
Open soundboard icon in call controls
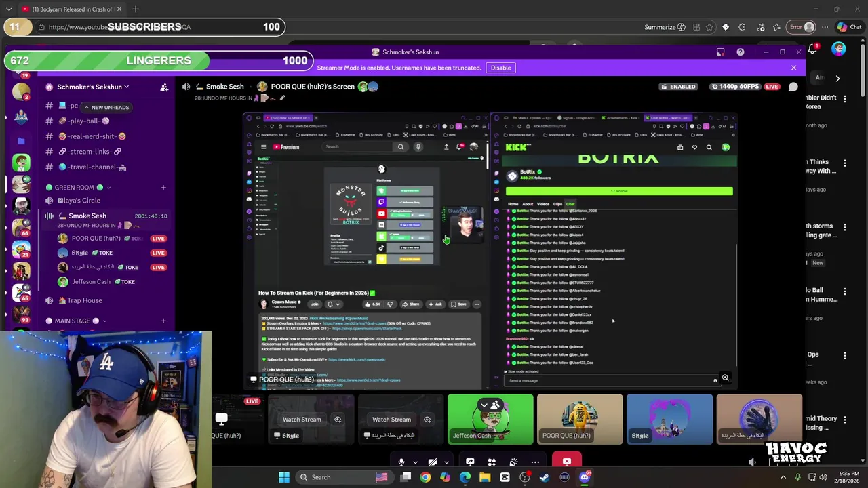point(513,462)
